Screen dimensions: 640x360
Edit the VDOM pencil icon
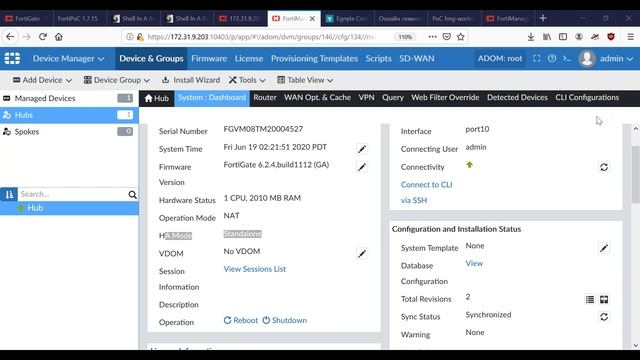(362, 253)
